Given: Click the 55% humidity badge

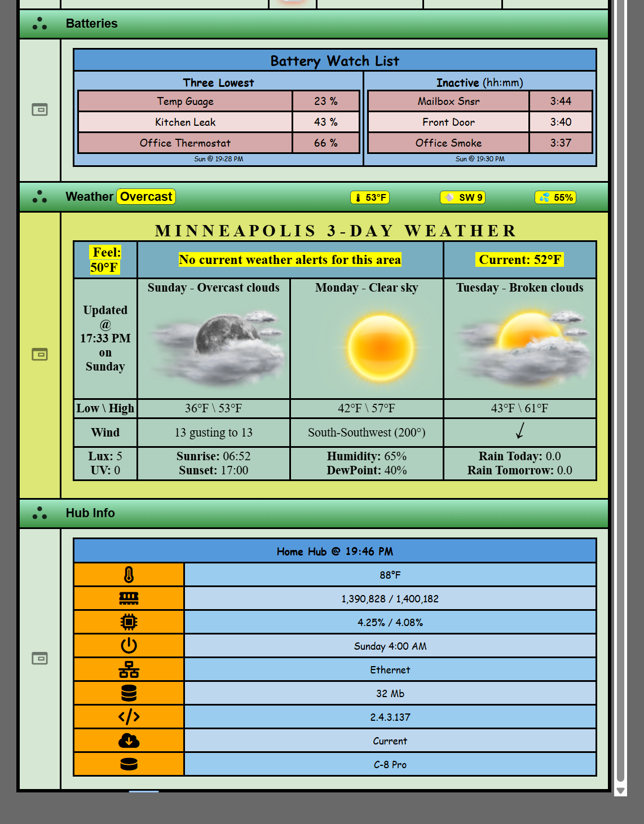Looking at the screenshot, I should 555,197.
